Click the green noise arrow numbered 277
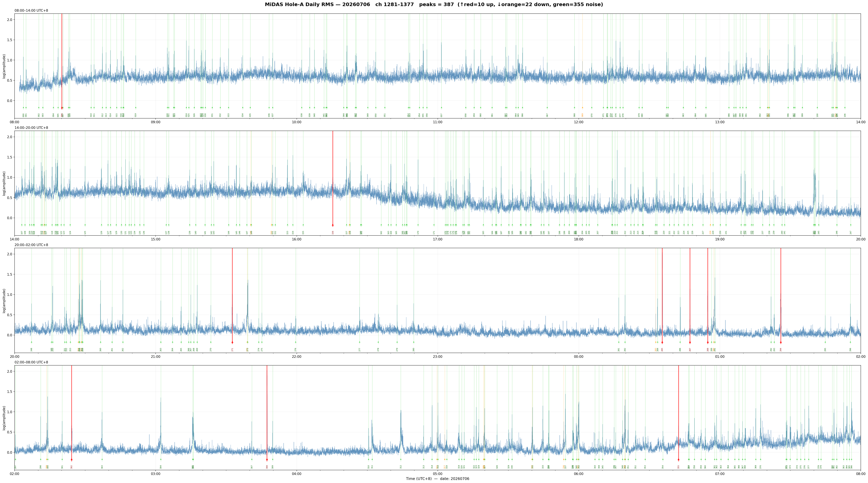868x483 pixels. tap(360, 342)
